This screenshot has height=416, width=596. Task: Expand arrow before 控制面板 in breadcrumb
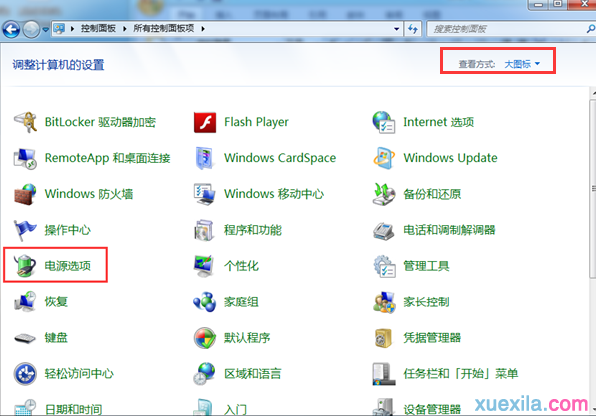tap(72, 29)
